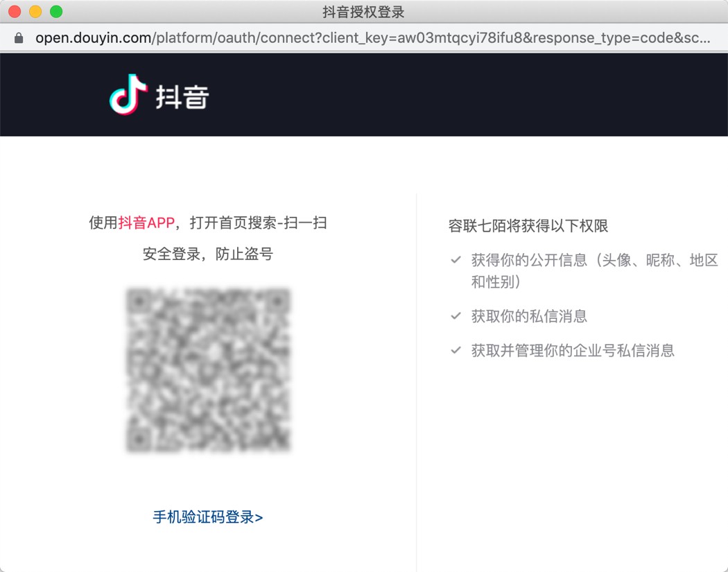Click the blurred QR code image
The width and height of the screenshot is (728, 572).
click(209, 370)
